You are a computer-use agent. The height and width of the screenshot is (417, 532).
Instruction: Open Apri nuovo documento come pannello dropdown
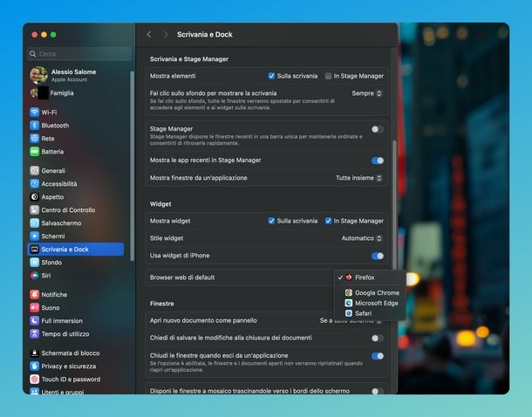[351, 321]
